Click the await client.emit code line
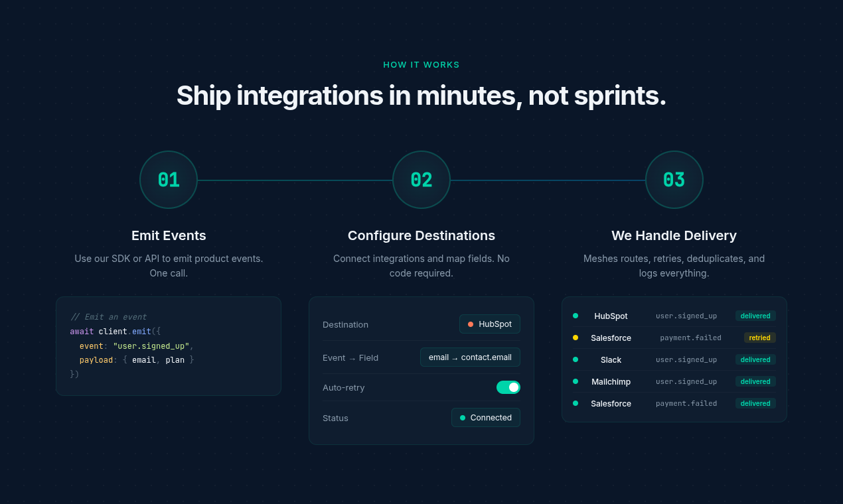Image resolution: width=843 pixels, height=504 pixels. [115, 331]
